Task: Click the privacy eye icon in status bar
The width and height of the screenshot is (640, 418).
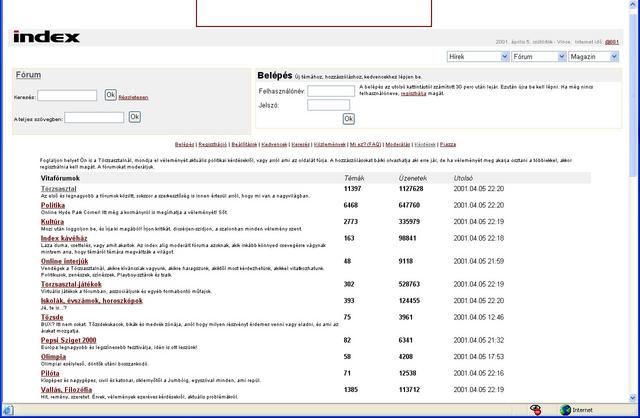Action: [536, 410]
